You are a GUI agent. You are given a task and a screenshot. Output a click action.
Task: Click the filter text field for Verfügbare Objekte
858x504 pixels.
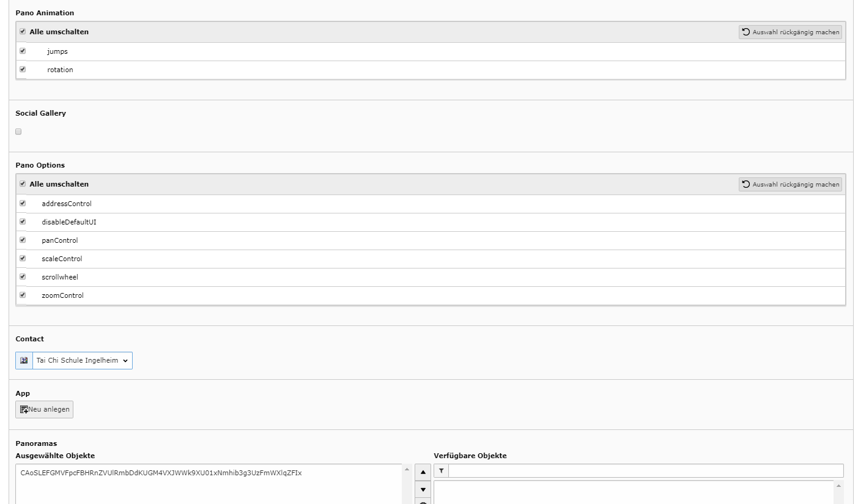(646, 471)
